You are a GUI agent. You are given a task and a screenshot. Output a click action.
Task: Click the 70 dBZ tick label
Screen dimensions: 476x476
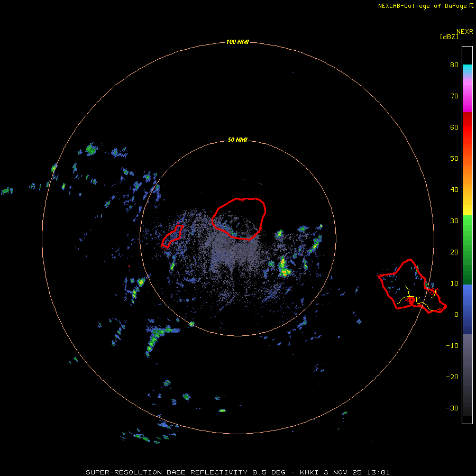click(454, 96)
